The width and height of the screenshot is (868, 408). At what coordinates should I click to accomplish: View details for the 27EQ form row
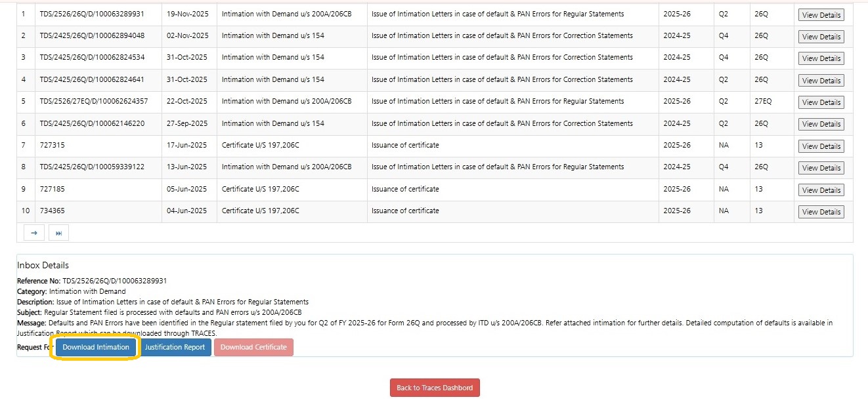point(821,102)
